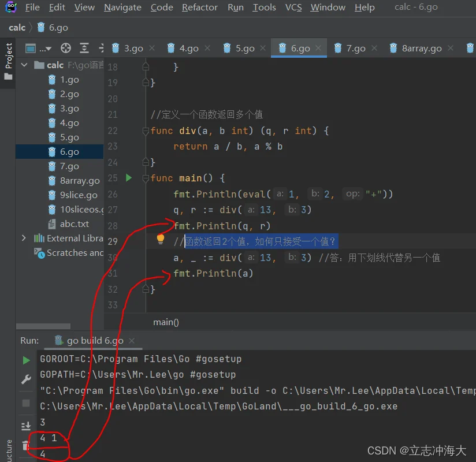This screenshot has width=476, height=462.
Task: Click the wrench settings icon in Run panel
Action: [x=26, y=379]
